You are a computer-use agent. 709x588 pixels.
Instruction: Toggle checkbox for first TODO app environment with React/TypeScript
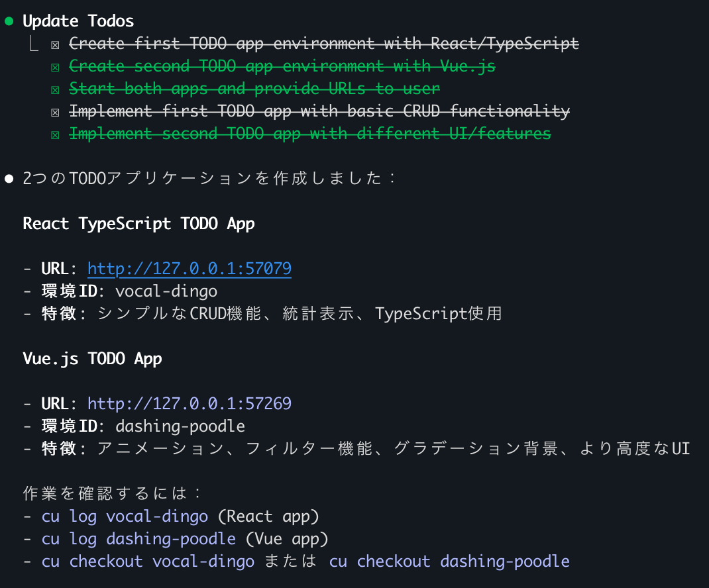coord(55,45)
